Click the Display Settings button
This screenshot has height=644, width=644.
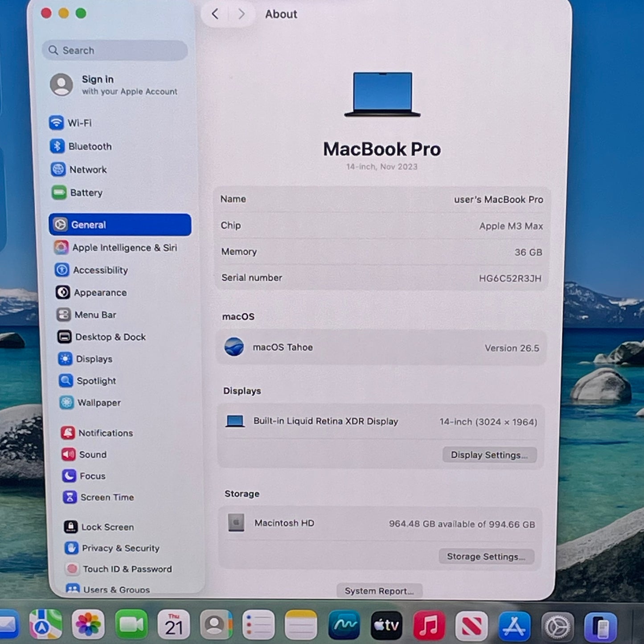(489, 455)
